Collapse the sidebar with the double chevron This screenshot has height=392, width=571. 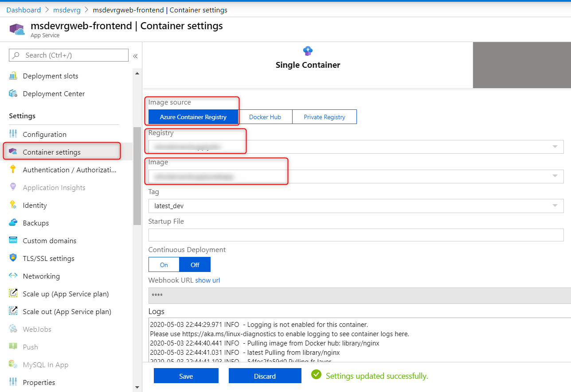click(135, 56)
